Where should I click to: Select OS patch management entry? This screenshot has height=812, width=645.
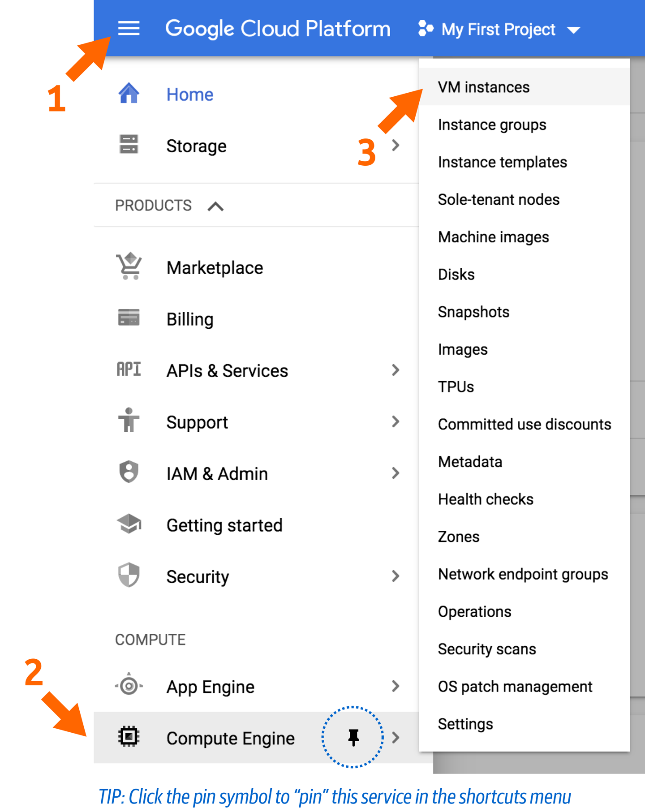(525, 687)
